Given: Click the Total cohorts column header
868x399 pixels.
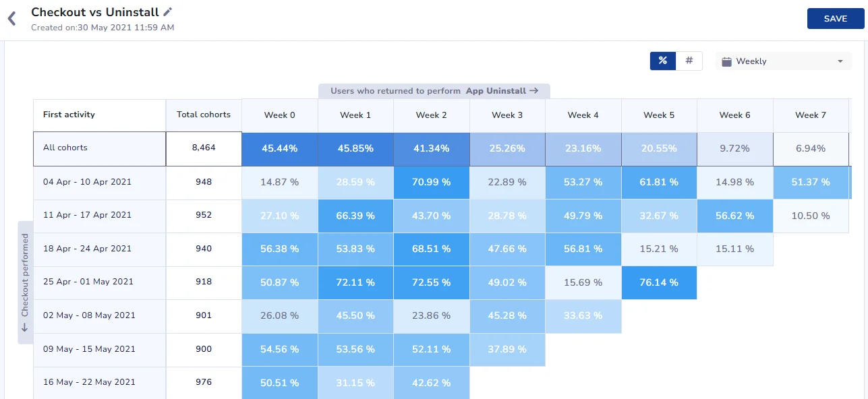Looking at the screenshot, I should click(x=203, y=115).
